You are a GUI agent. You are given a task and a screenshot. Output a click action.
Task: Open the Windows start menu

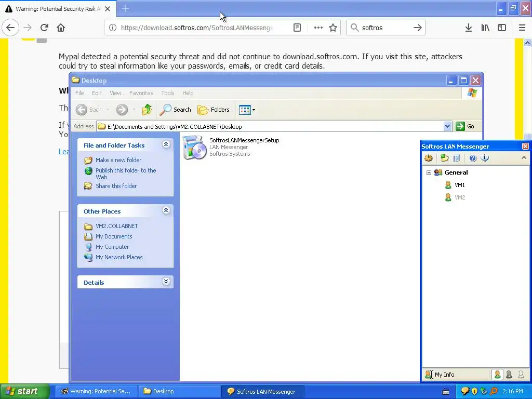tap(24, 391)
